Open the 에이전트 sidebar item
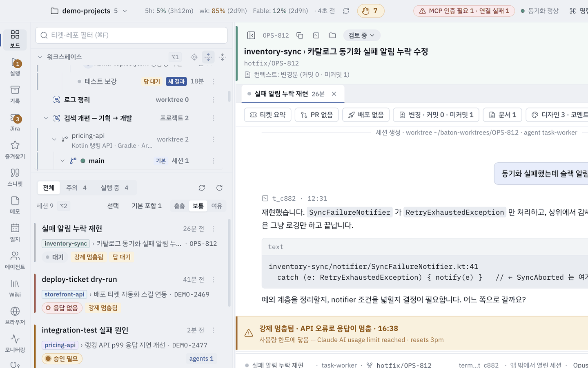This screenshot has height=368, width=588. pyautogui.click(x=15, y=261)
